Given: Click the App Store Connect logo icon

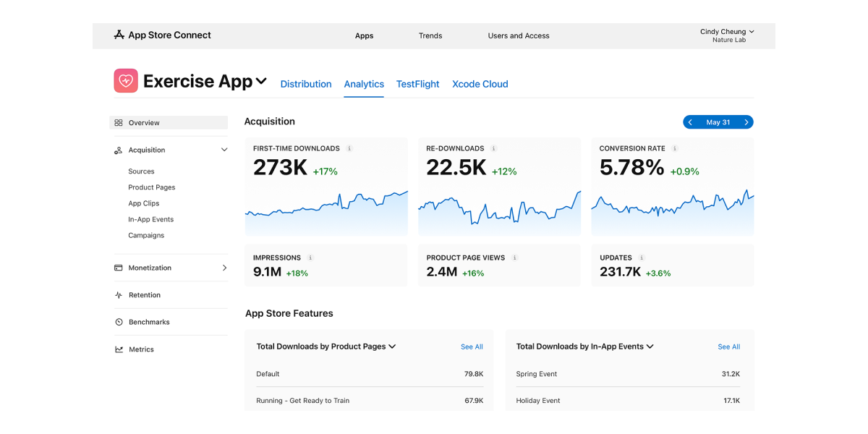Looking at the screenshot, I should (119, 35).
